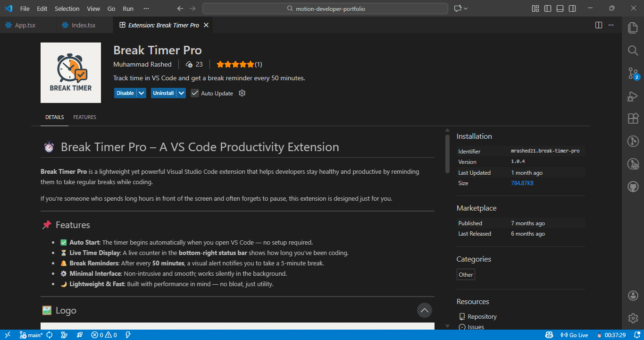Click publisher Muhammad Rashed
The height and width of the screenshot is (340, 644).
(142, 64)
